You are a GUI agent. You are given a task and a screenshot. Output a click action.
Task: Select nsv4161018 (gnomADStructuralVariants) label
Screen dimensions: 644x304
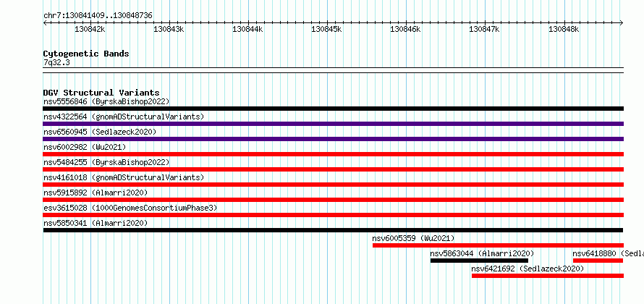click(x=124, y=177)
